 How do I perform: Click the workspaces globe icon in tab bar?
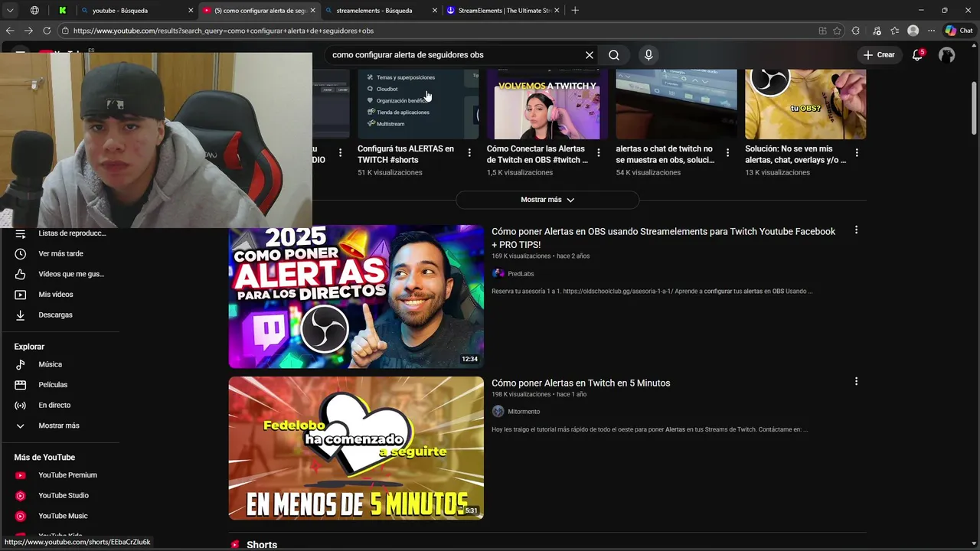point(34,11)
